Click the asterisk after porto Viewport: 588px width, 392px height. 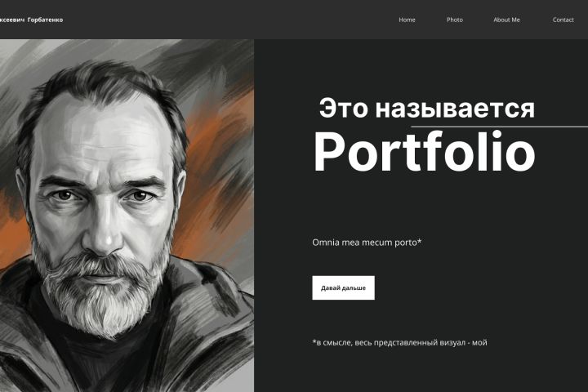pyautogui.click(x=420, y=241)
